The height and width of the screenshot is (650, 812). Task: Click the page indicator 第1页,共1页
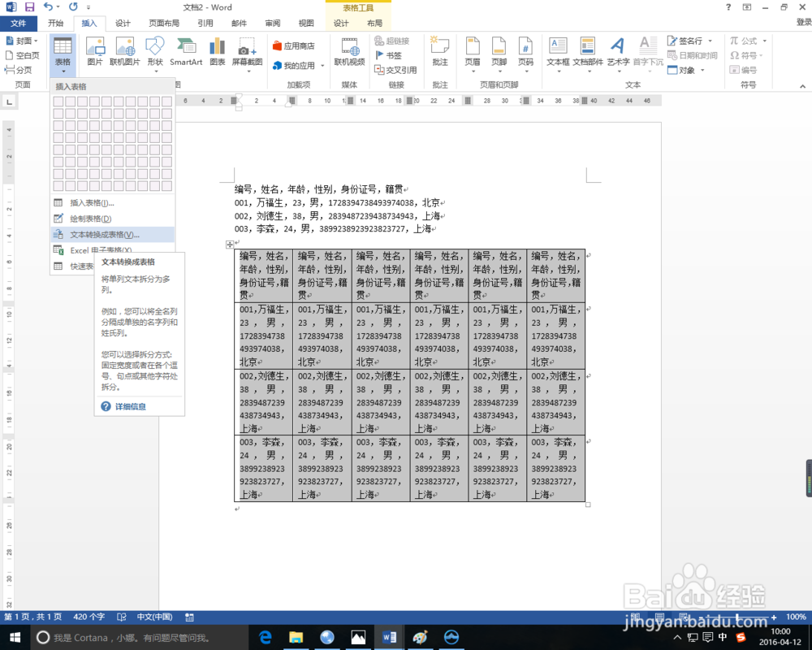pos(33,617)
